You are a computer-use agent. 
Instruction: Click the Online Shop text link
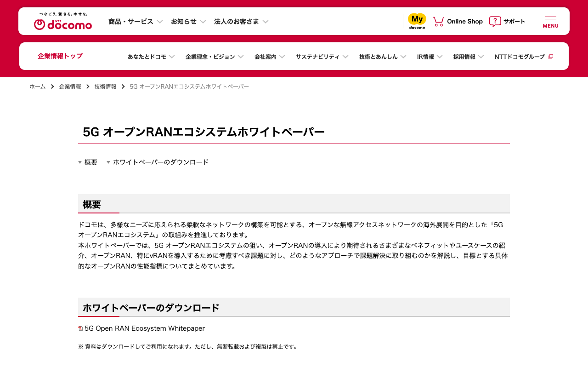pos(465,21)
